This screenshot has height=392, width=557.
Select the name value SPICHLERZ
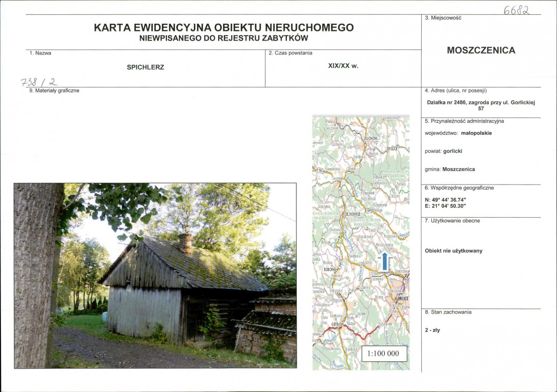145,67
